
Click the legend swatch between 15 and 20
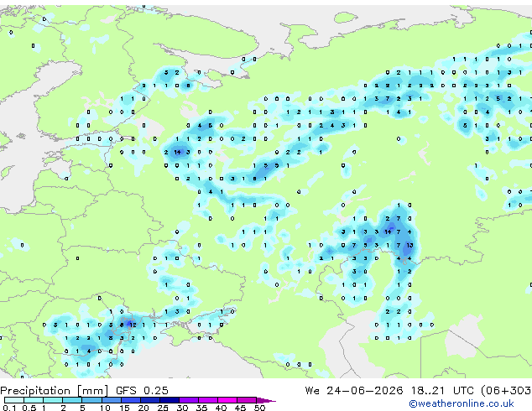pyautogui.click(x=130, y=400)
